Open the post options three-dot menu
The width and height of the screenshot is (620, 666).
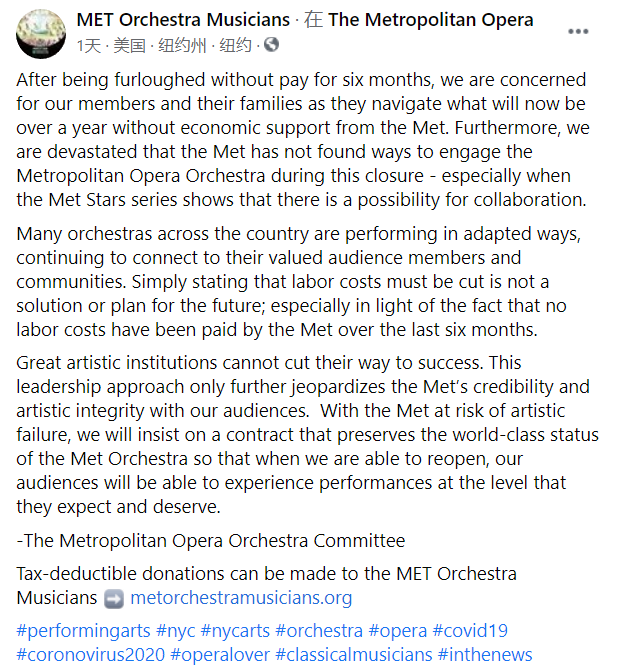click(x=578, y=31)
